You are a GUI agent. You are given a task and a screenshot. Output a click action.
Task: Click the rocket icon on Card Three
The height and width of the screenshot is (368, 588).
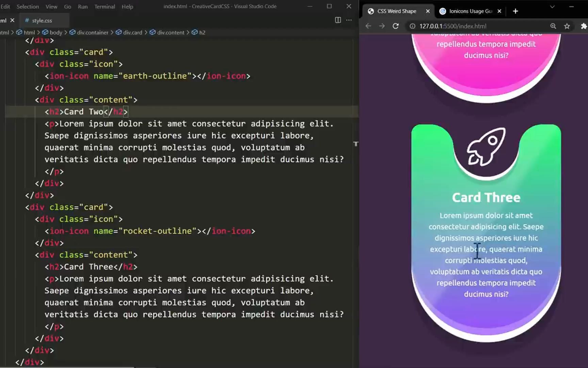(486, 147)
